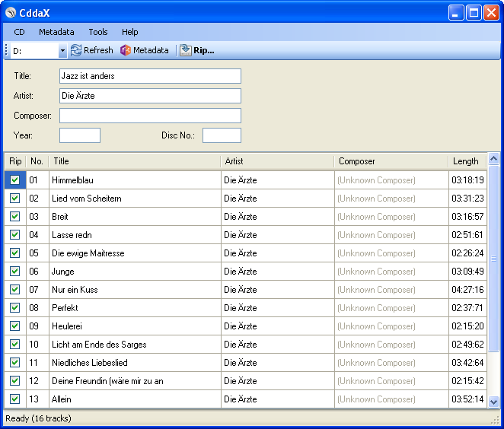This screenshot has width=504, height=429.
Task: Open the Tools menu
Action: 98,32
